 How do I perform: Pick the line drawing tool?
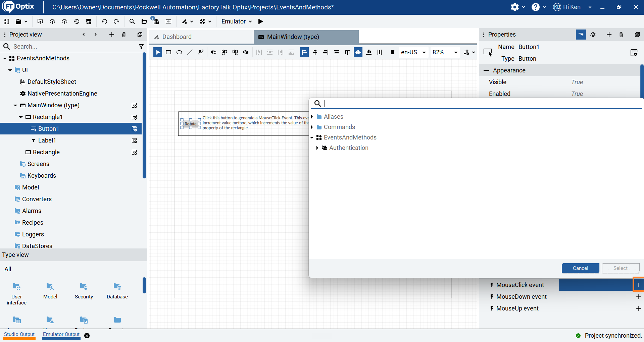190,52
